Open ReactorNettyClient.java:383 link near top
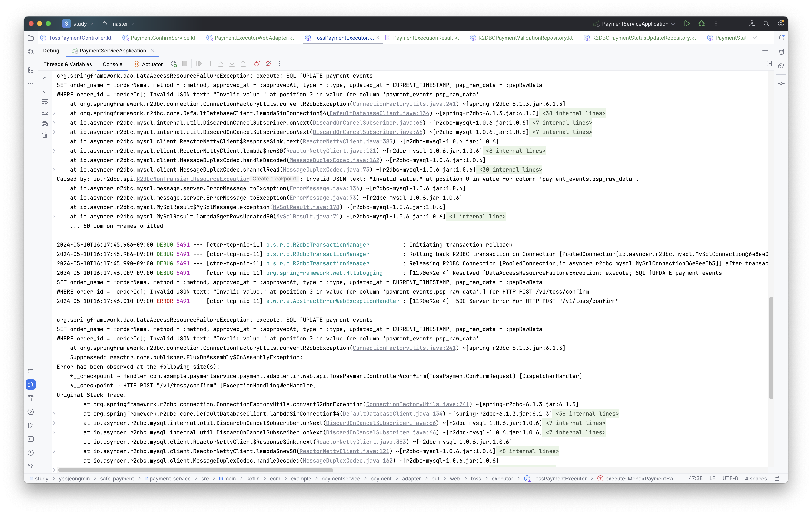This screenshot has height=515, width=812. pyautogui.click(x=348, y=141)
